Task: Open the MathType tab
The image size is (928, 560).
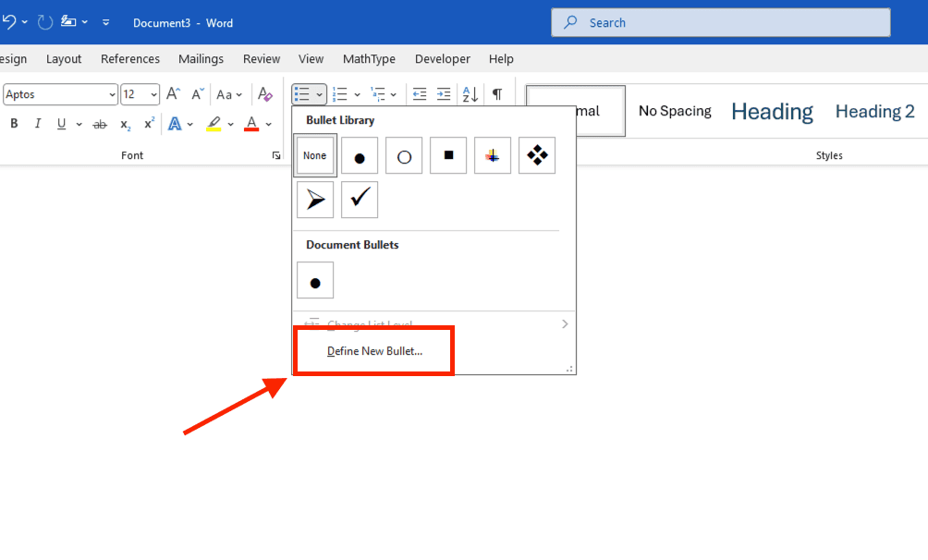Action: [370, 58]
